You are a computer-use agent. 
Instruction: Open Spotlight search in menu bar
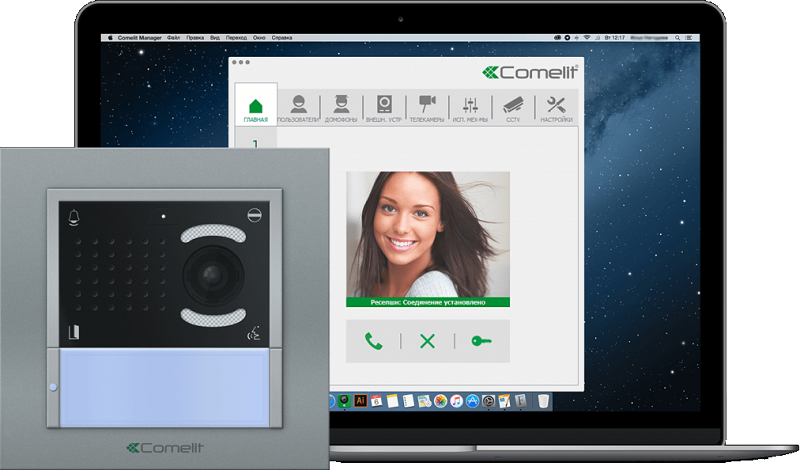tap(678, 38)
